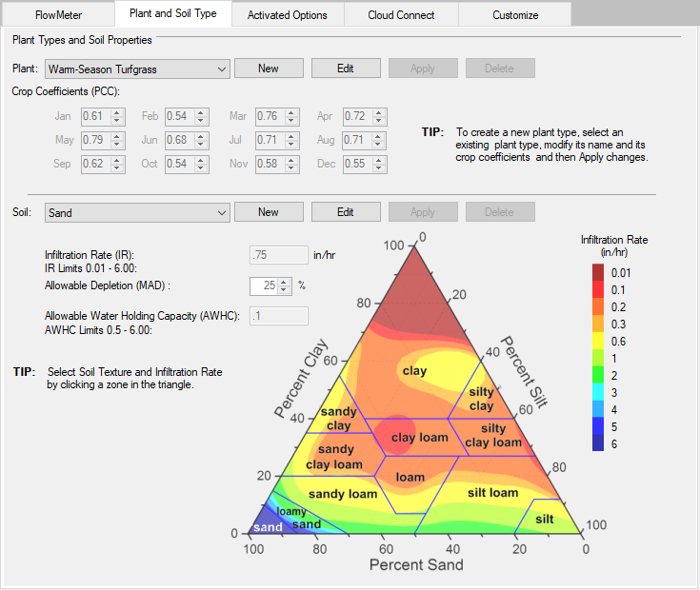700x590 pixels.
Task: Select the silty clay zone in triangle
Action: pyautogui.click(x=481, y=399)
